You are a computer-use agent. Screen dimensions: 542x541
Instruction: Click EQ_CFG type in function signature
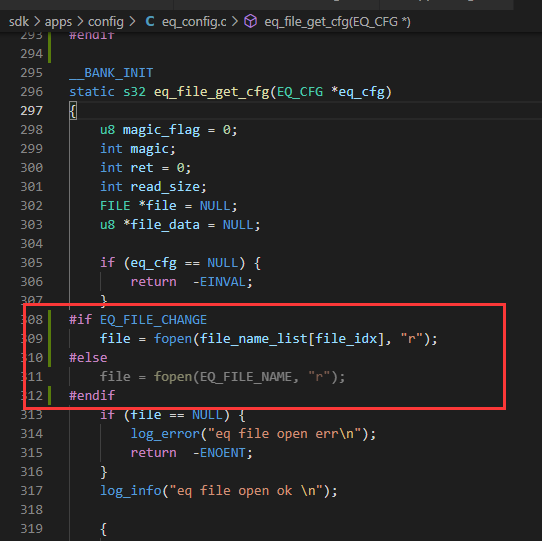[x=300, y=92]
